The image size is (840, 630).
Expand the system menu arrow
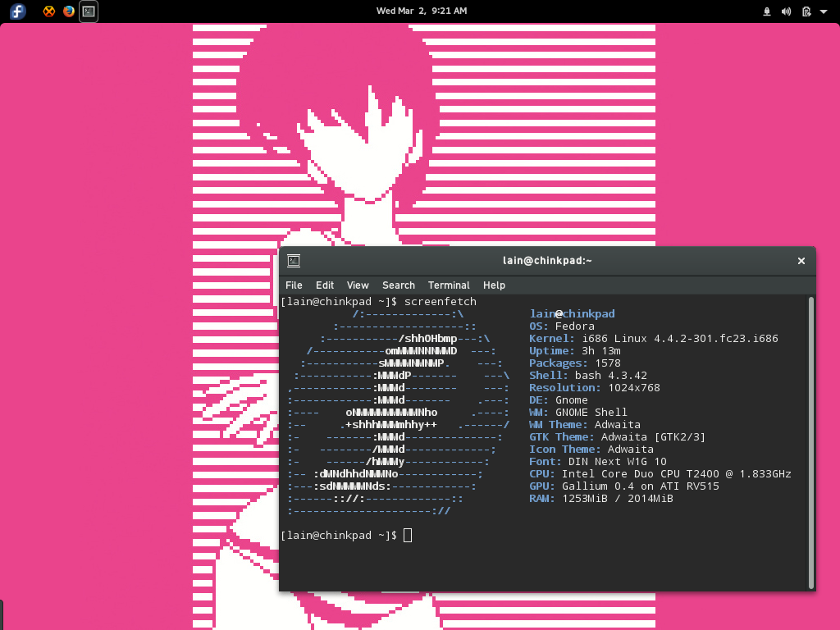[823, 11]
